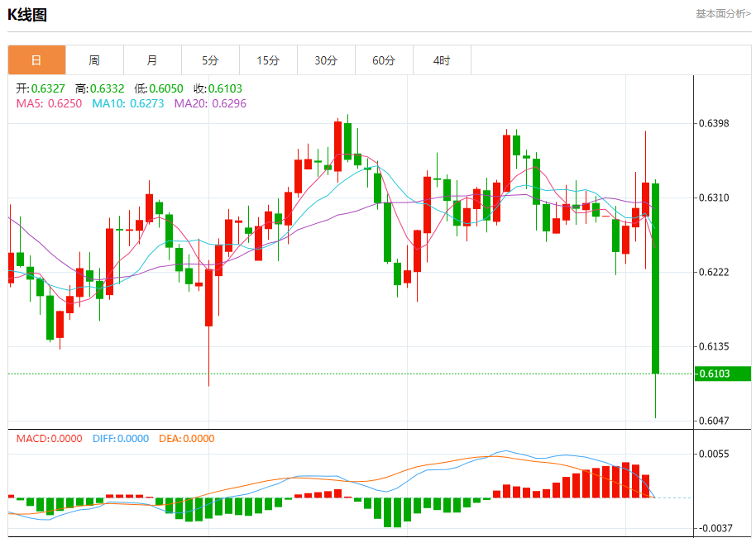Image resolution: width=756 pixels, height=538 pixels.
Task: Open the 5分 interval tab
Action: (210, 60)
